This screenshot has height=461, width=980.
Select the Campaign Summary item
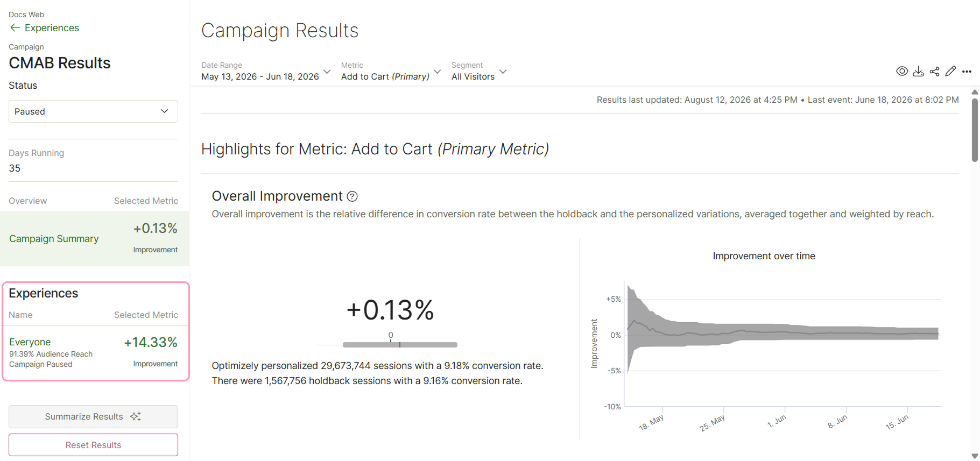pyautogui.click(x=94, y=239)
